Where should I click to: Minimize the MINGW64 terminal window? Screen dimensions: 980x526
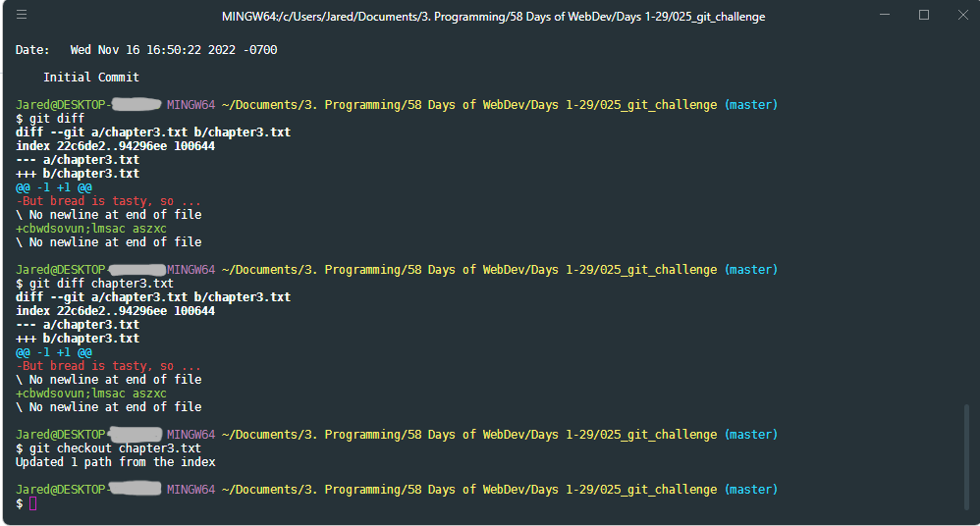pos(885,15)
